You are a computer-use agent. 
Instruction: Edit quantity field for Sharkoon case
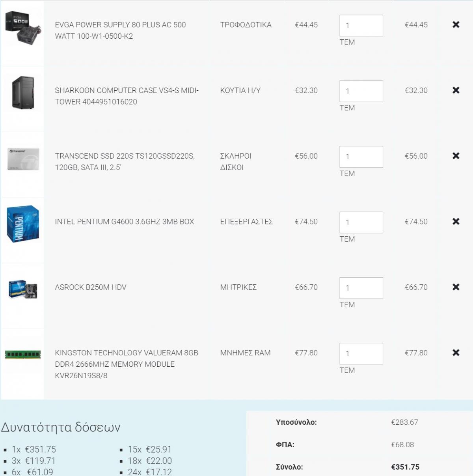click(x=361, y=91)
